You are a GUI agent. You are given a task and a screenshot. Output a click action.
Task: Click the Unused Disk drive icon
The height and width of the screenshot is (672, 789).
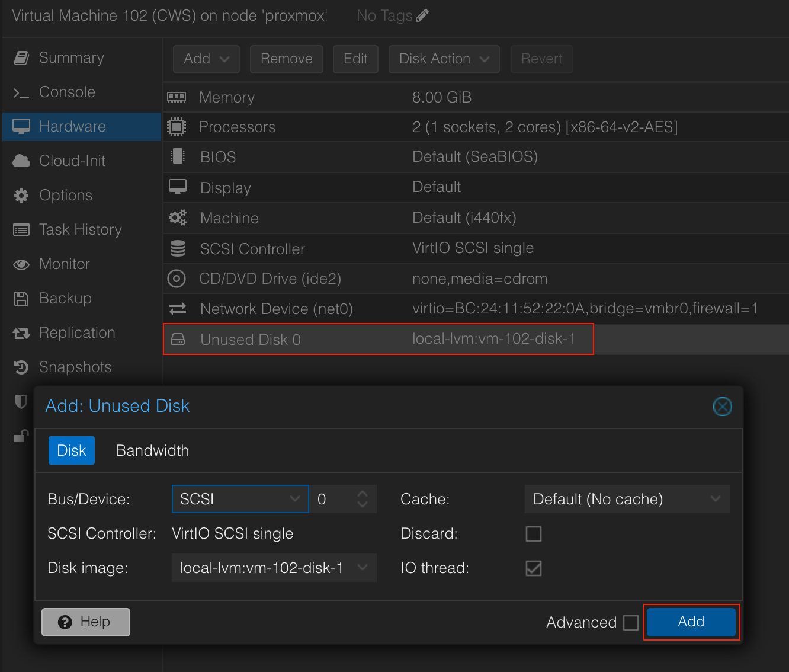tap(178, 339)
